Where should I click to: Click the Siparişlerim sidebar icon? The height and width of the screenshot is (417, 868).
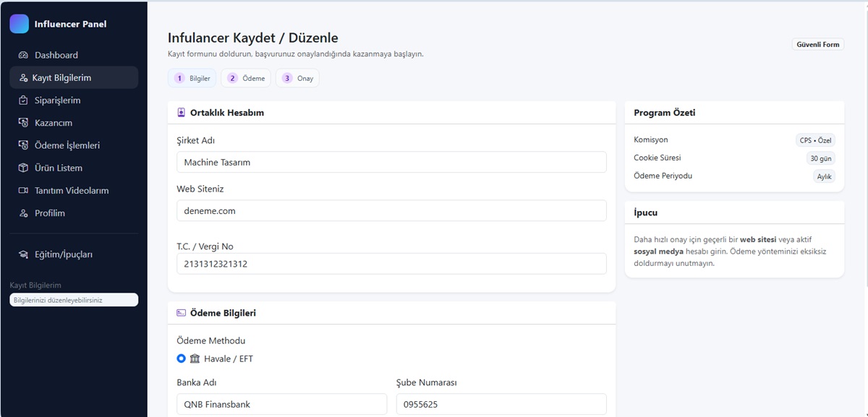[23, 100]
